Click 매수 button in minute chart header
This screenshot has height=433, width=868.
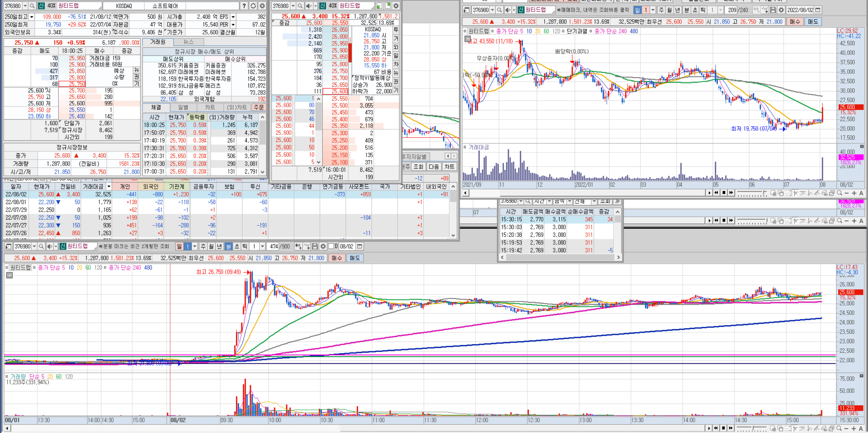[x=337, y=258]
